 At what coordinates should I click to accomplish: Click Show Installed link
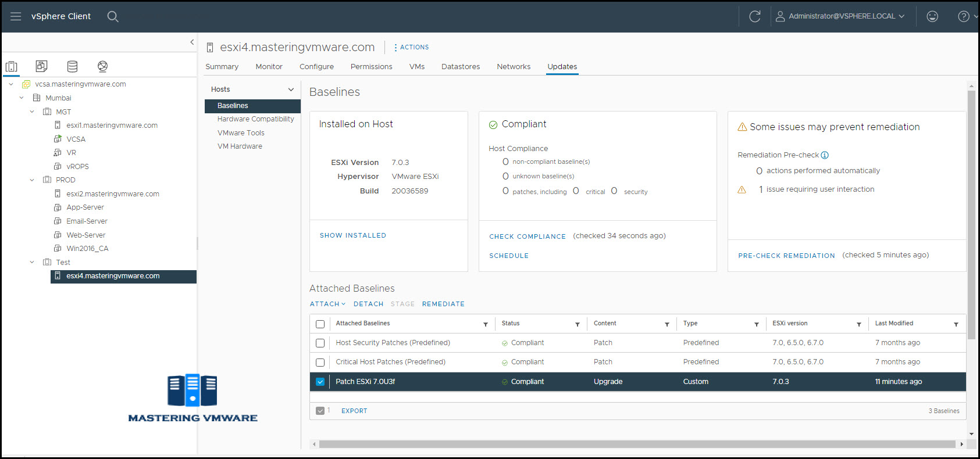tap(353, 235)
